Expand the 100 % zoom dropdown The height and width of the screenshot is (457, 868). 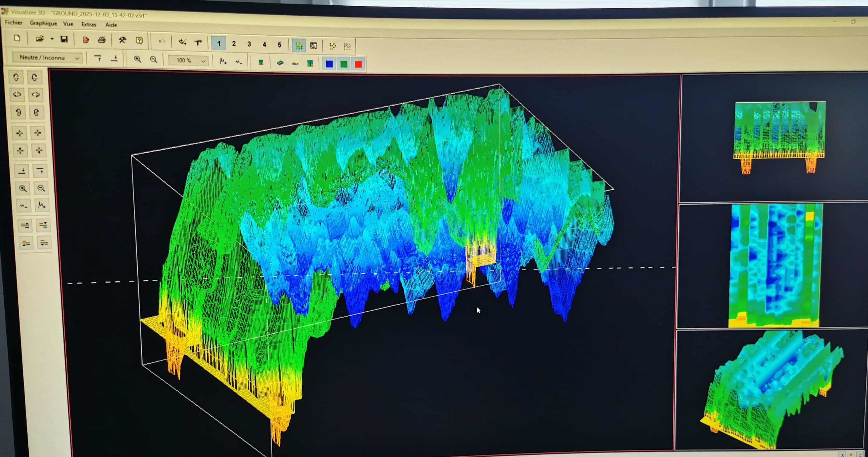tap(203, 61)
